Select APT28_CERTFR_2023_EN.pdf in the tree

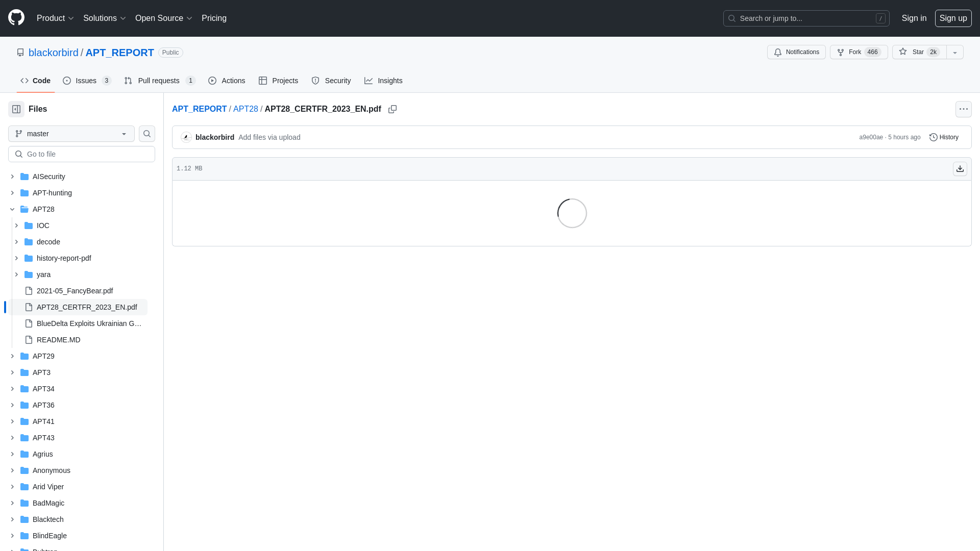87,307
